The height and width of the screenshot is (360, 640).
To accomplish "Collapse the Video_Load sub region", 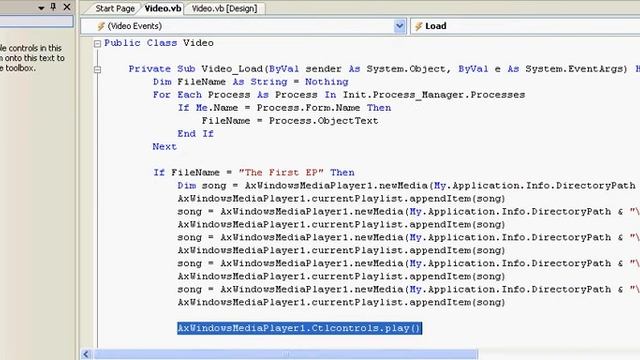I will pos(97,69).
